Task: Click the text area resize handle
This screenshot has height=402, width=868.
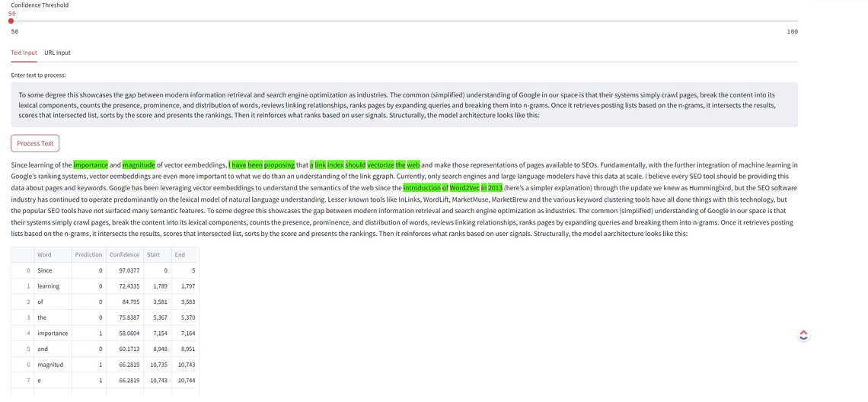Action: coord(794,123)
